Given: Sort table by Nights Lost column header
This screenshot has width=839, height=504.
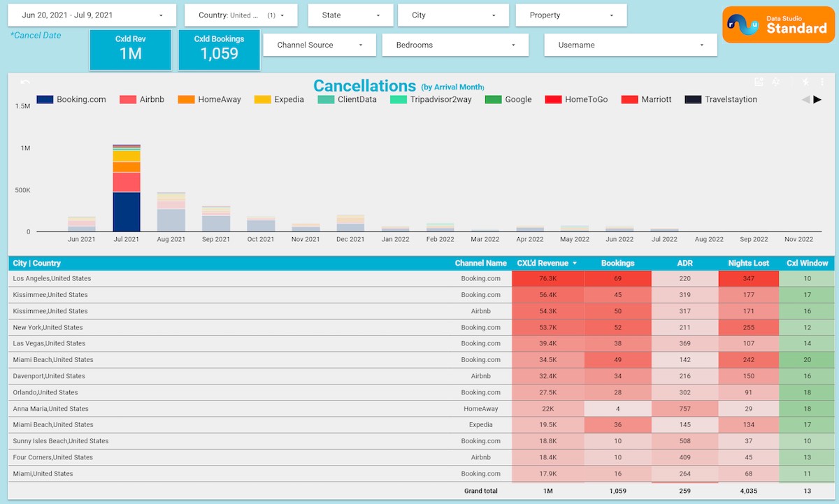Looking at the screenshot, I should (x=748, y=264).
